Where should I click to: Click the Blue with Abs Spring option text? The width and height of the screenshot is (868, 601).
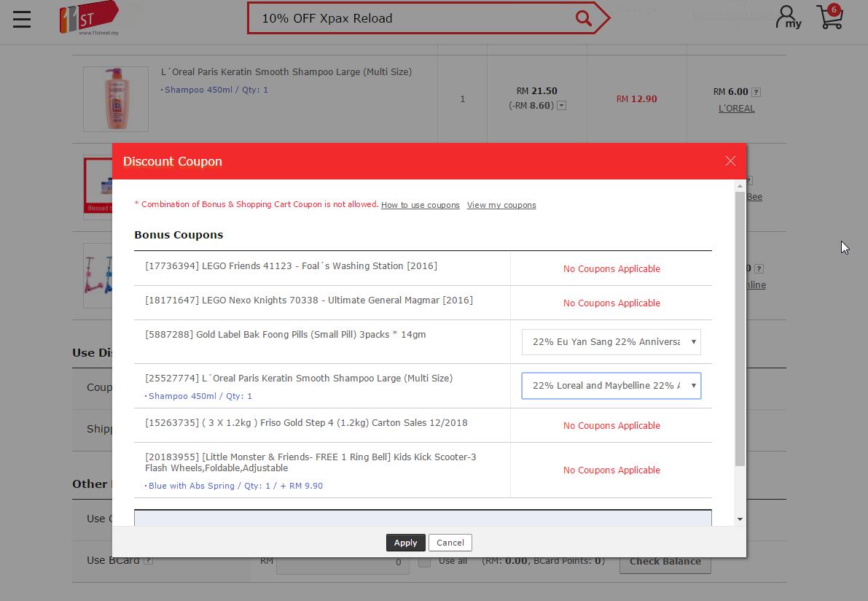coord(235,486)
